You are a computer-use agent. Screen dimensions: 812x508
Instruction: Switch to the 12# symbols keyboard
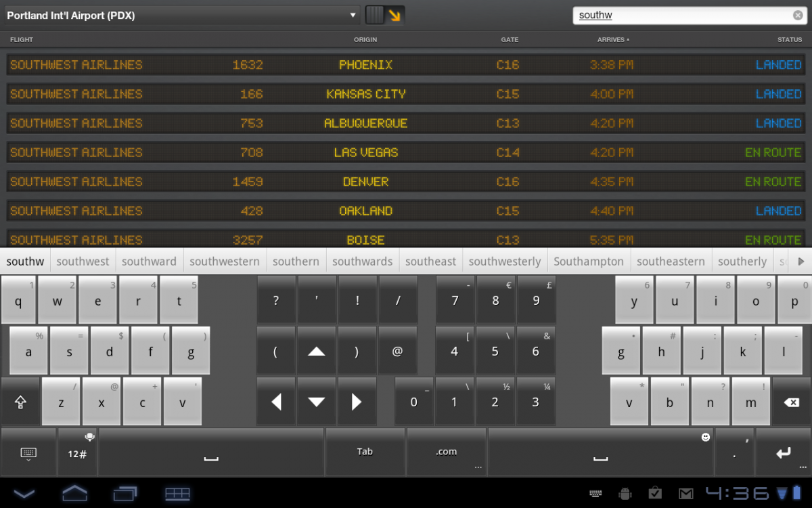coord(77,452)
